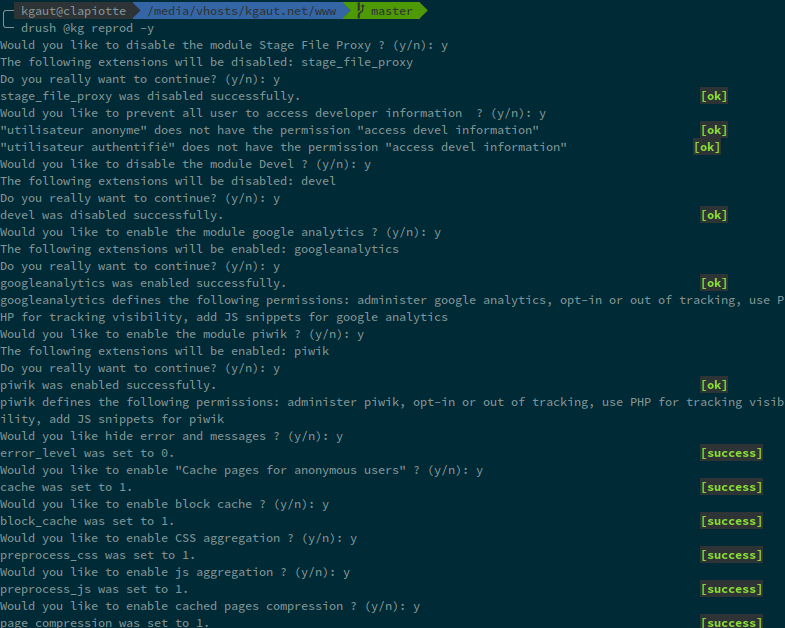Click the [ok] status after devel was disabled
Screen dimensions: 785x628
point(714,216)
